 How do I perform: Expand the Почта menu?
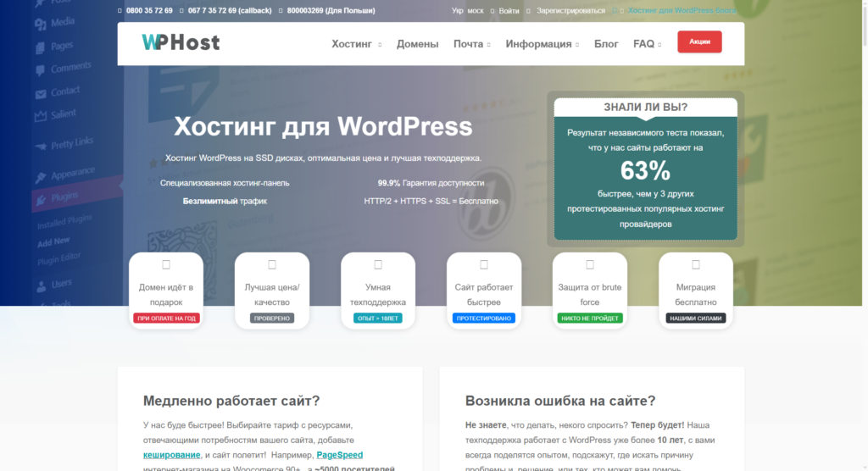471,44
